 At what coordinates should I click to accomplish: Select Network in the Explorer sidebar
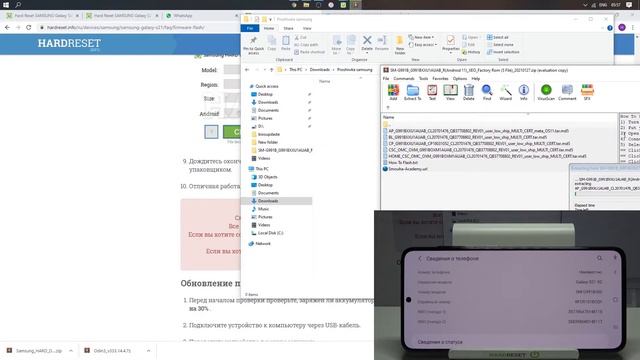point(263,244)
